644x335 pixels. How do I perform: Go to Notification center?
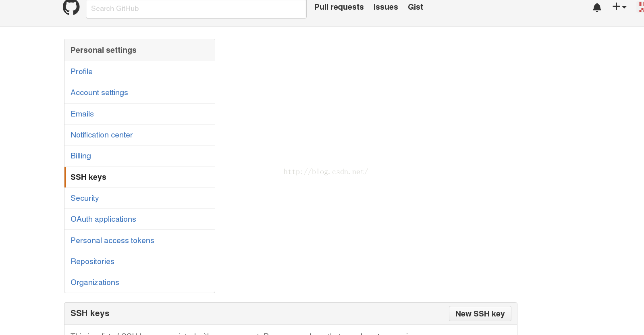[139, 135]
